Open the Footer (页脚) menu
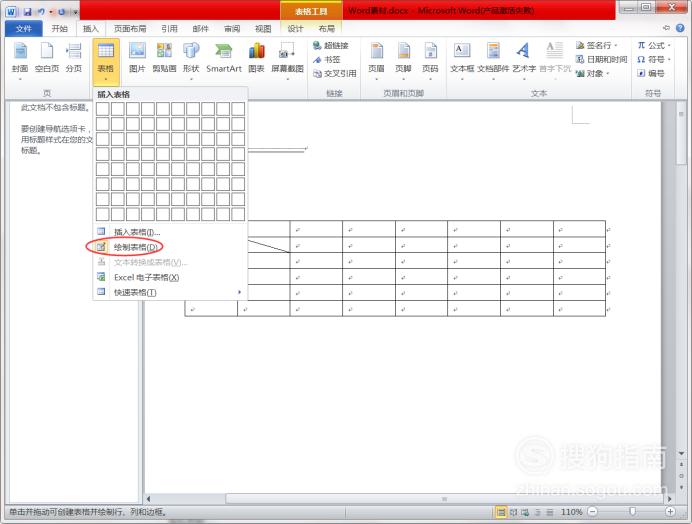692x524 pixels. click(x=403, y=61)
